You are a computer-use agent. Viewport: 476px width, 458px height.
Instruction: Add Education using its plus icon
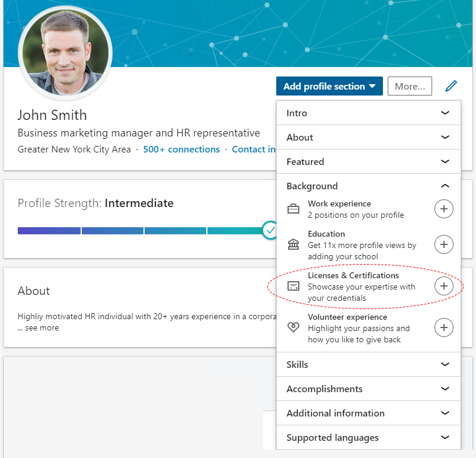tap(444, 244)
